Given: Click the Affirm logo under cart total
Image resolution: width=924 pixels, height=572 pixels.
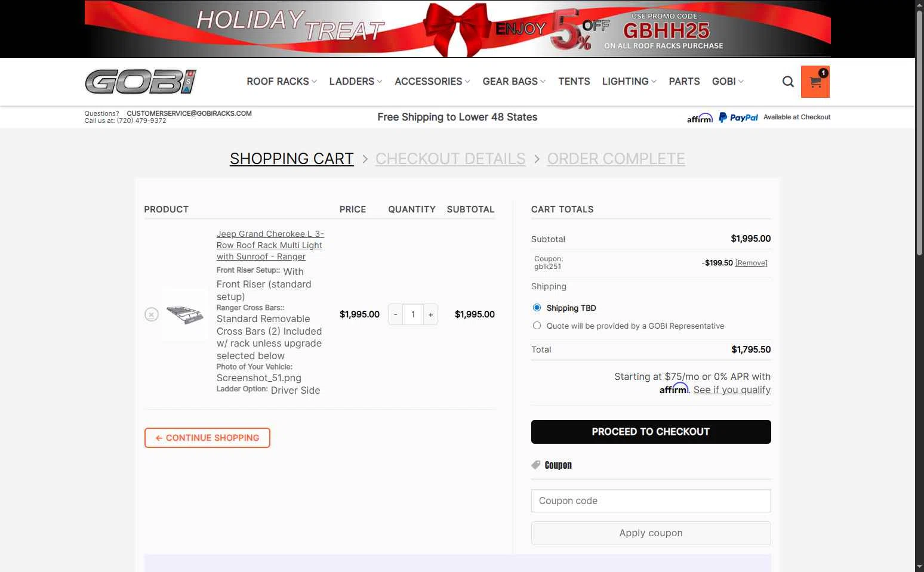Looking at the screenshot, I should pos(674,389).
